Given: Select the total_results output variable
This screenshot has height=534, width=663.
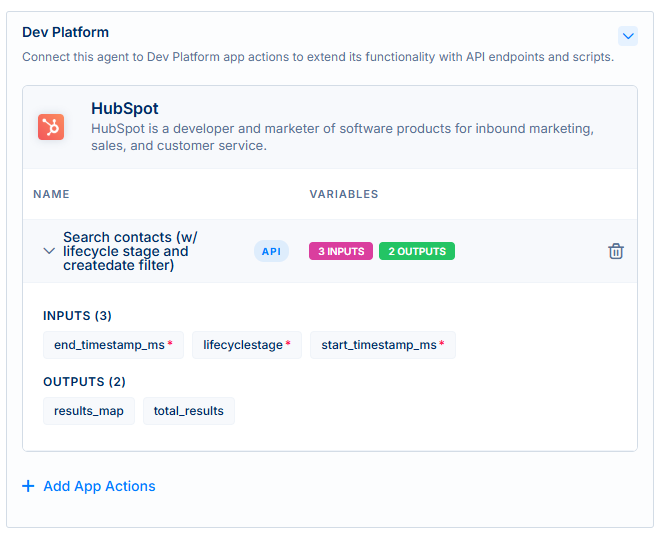Looking at the screenshot, I should click(189, 411).
